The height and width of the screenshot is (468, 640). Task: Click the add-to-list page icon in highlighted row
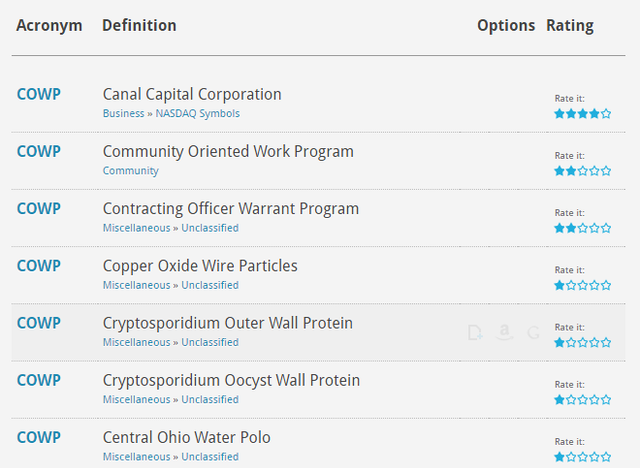coord(476,332)
